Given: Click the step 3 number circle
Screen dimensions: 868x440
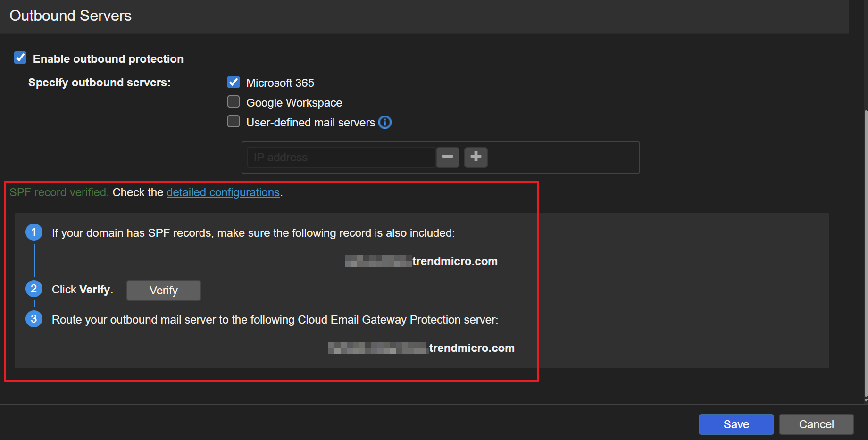Looking at the screenshot, I should point(34,319).
